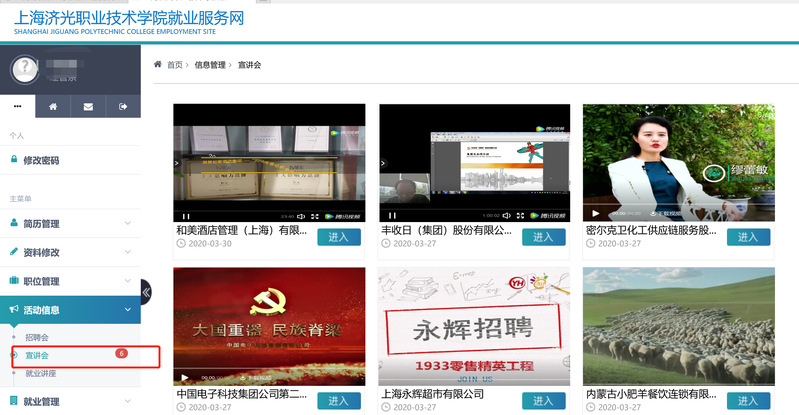
Task: Collapse sidebar with double-chevron handle
Action: (146, 292)
